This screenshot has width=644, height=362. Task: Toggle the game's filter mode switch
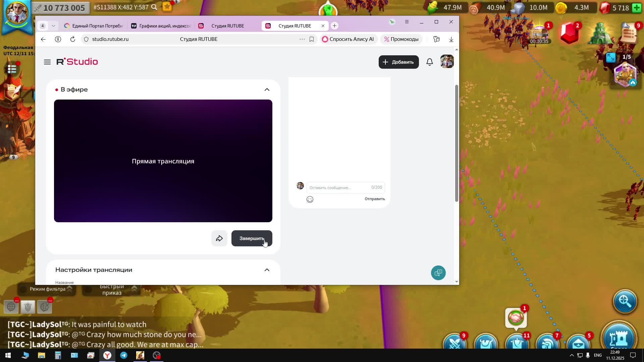23,289
